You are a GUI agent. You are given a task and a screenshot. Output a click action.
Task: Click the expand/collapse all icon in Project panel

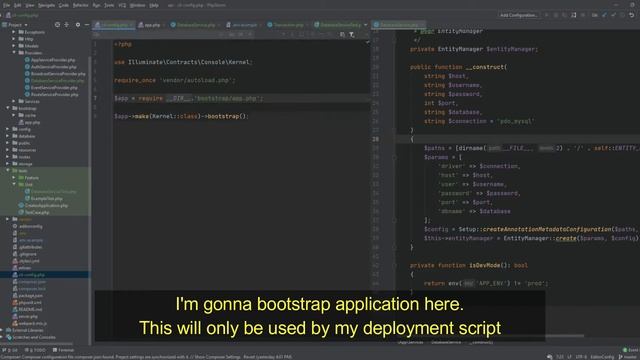[x=67, y=25]
